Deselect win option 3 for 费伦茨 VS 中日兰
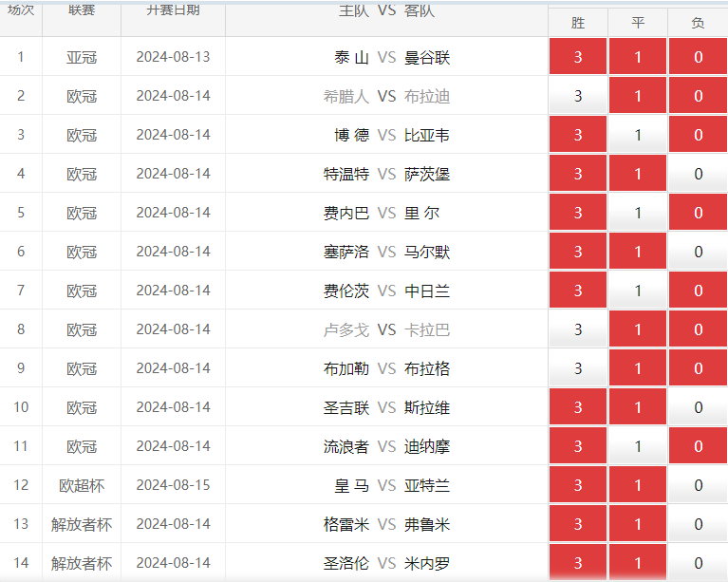The width and height of the screenshot is (728, 582). (578, 291)
